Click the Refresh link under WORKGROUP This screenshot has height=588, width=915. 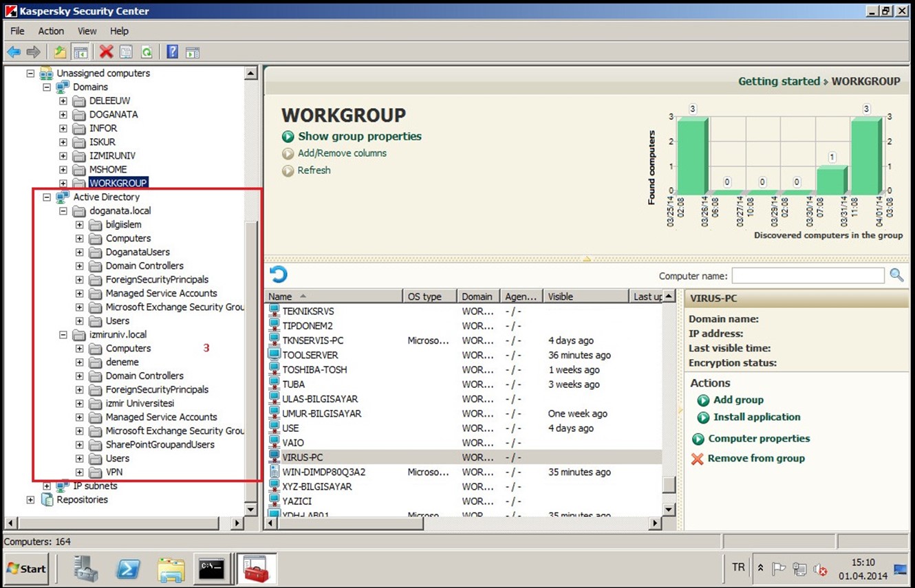pyautogui.click(x=314, y=171)
